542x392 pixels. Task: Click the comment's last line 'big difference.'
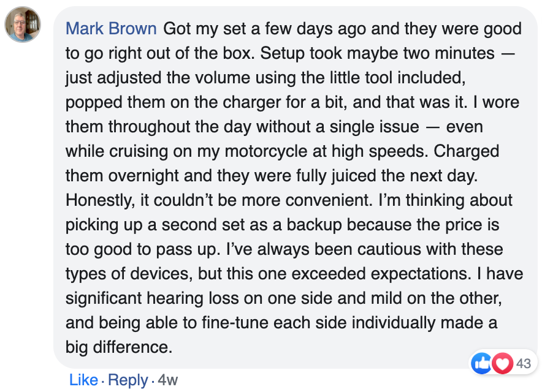pos(119,347)
